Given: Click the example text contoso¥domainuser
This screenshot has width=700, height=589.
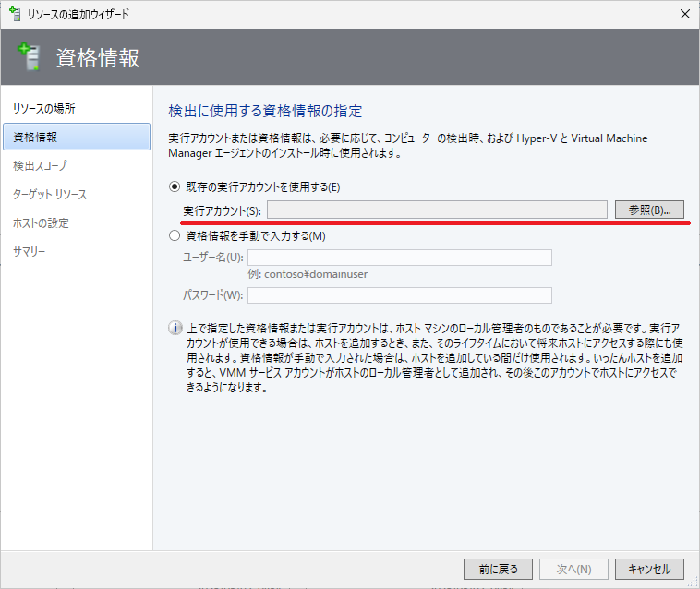Looking at the screenshot, I should pos(316,274).
